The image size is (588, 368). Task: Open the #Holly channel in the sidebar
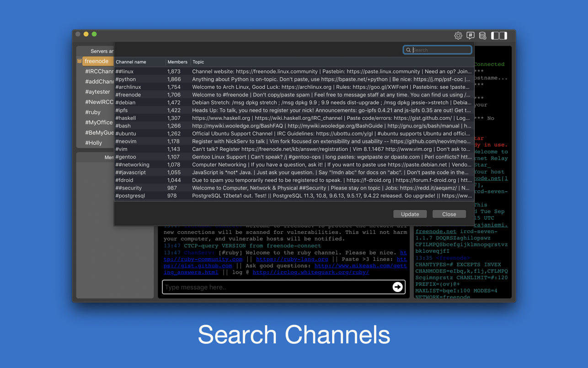(x=94, y=143)
